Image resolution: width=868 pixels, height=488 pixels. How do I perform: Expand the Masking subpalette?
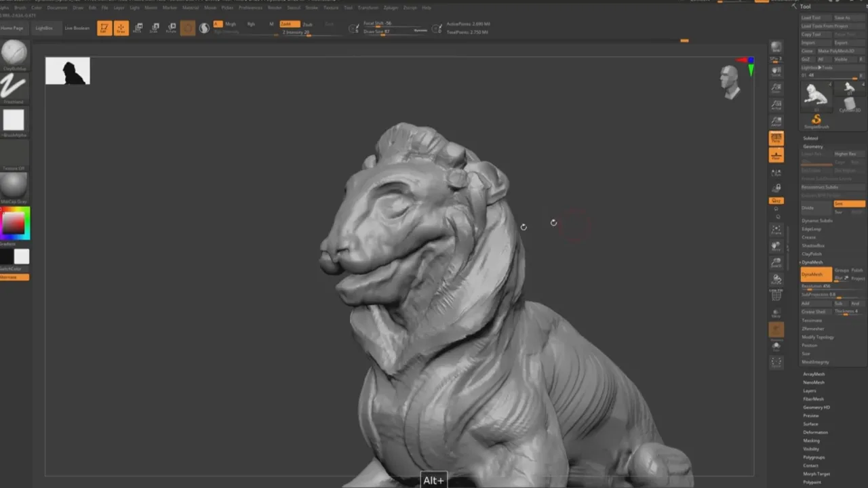(x=811, y=441)
